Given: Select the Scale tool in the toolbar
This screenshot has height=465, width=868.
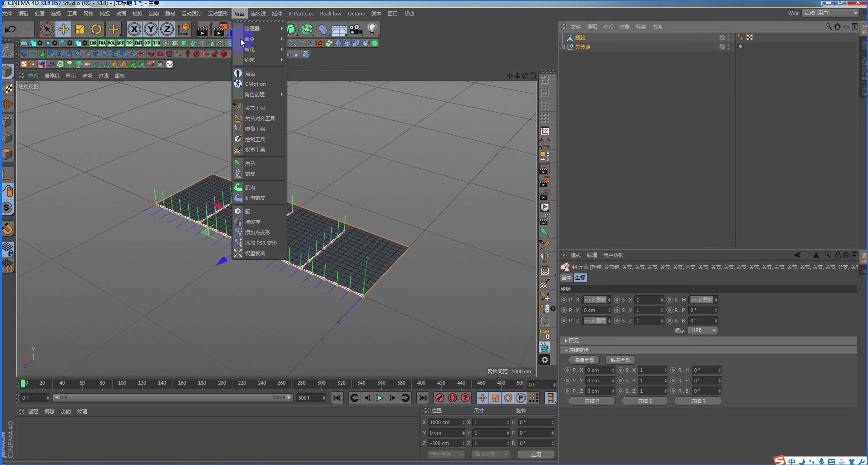Looking at the screenshot, I should (x=79, y=29).
